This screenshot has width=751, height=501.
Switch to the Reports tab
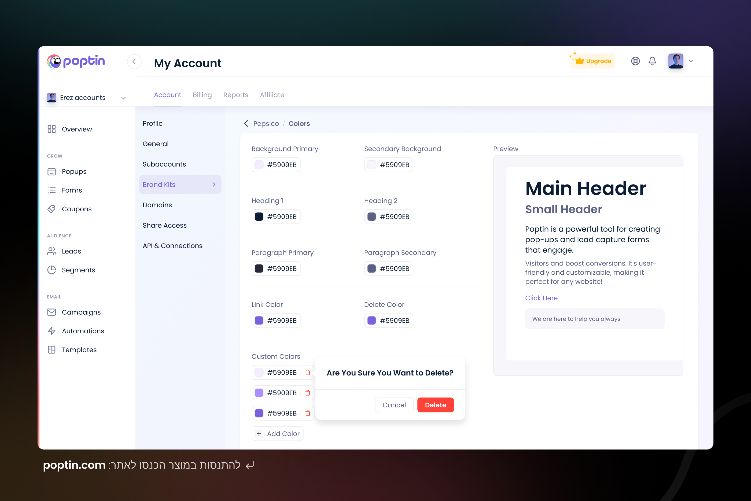point(236,95)
